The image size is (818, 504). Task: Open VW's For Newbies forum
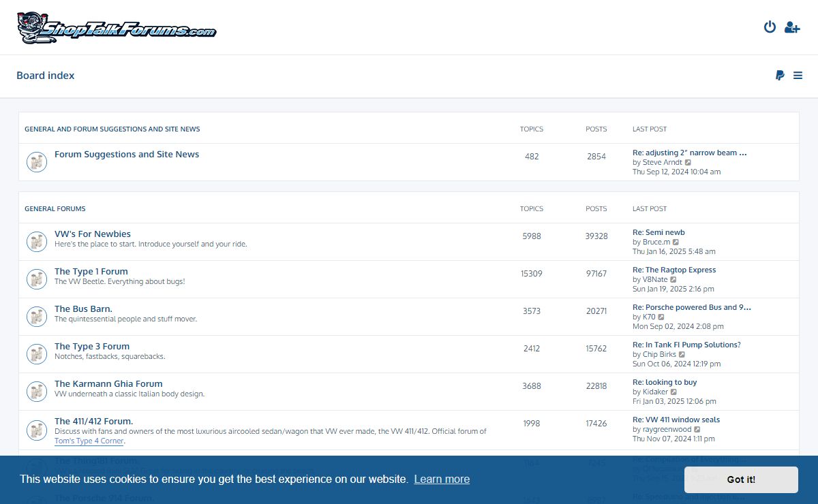point(93,234)
